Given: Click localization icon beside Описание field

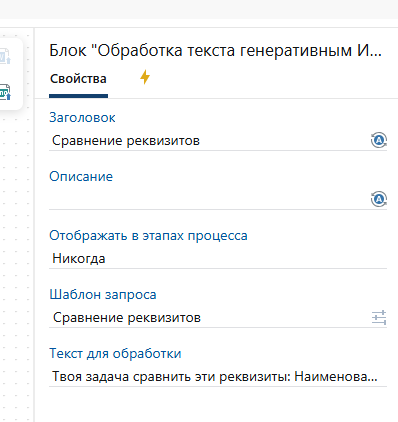Looking at the screenshot, I should coord(379,199).
